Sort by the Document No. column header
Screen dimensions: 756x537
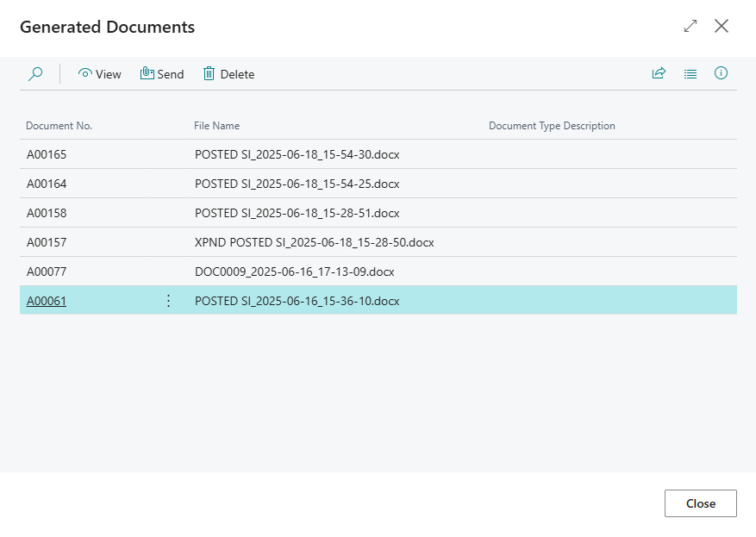tap(59, 126)
